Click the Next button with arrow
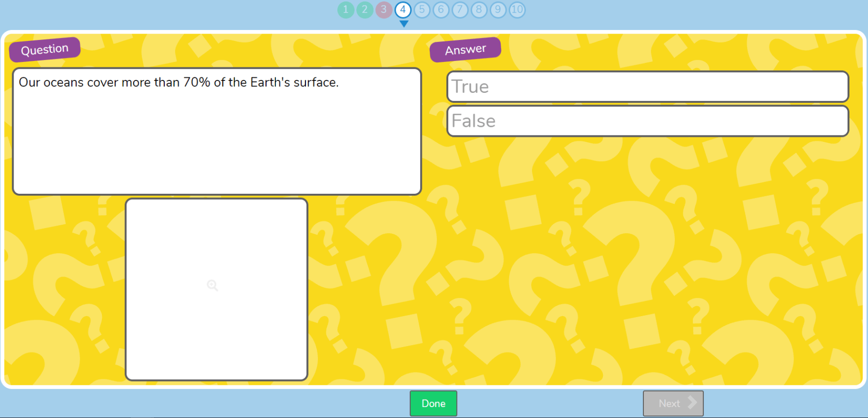 [x=673, y=404]
